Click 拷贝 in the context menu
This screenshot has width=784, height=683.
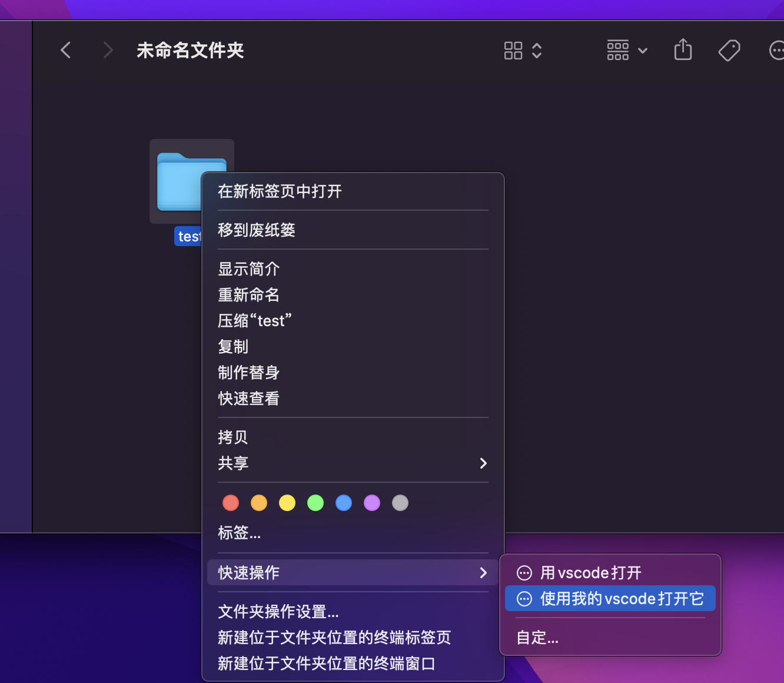353,437
